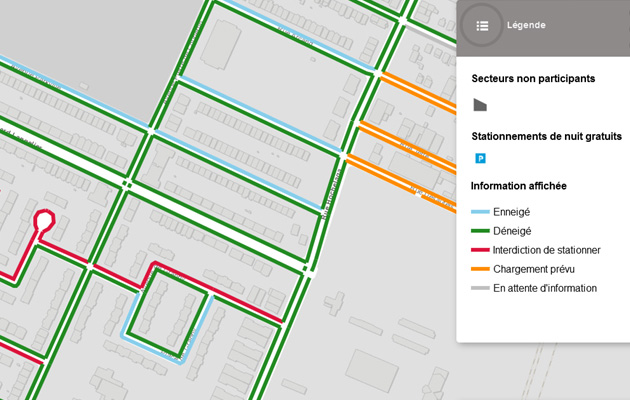Click the Stationnements de nuit gratuits heading
The height and width of the screenshot is (400, 630).
pos(546,136)
